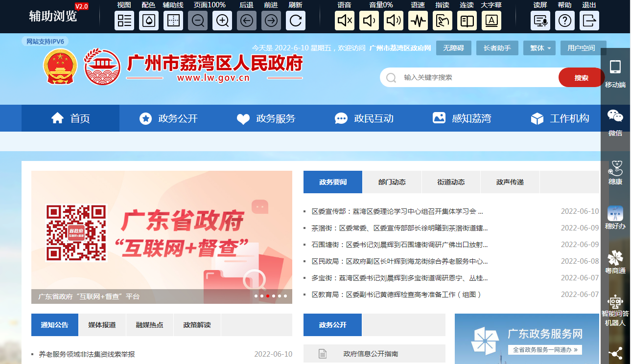Open the WeChat (微信) sidebar icon
Screen dimensions: 631x364
click(x=615, y=122)
